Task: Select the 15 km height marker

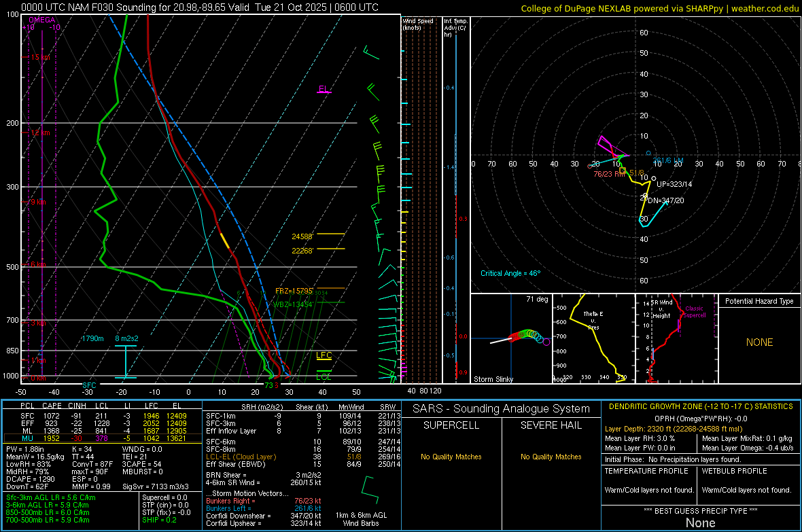Action: coord(40,57)
